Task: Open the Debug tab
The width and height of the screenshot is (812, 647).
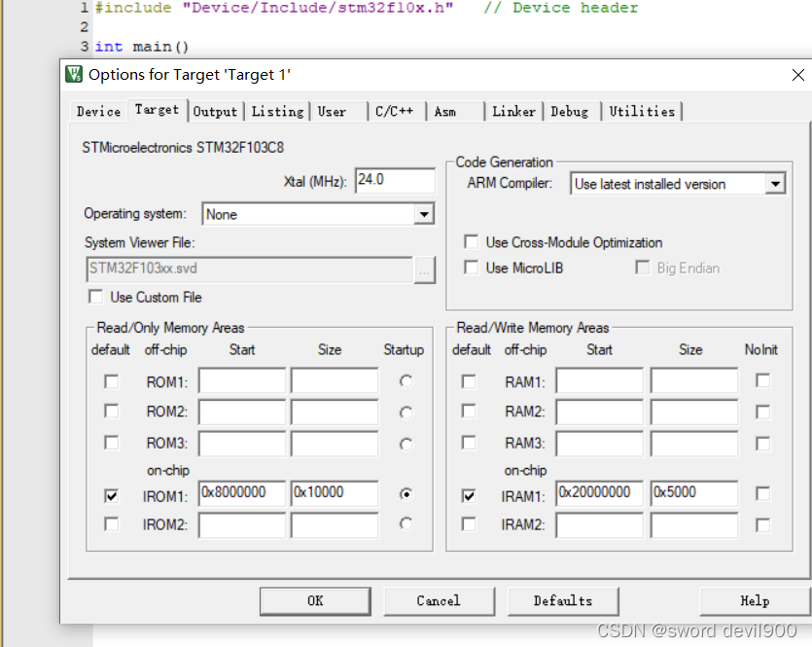Action: 571,111
